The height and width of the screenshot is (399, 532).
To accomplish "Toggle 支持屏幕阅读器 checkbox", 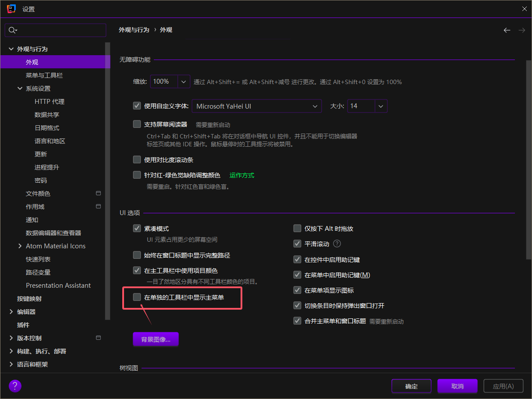I will 137,124.
